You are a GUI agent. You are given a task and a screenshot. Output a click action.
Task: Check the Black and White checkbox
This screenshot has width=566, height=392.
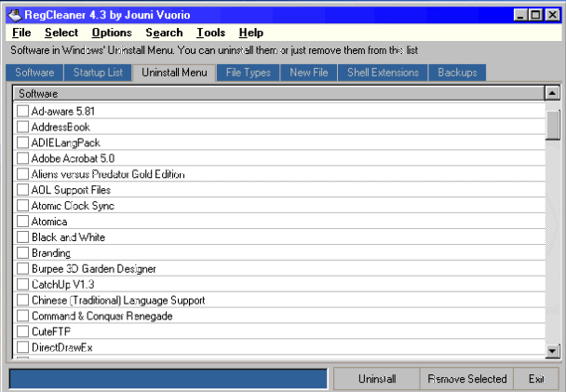[x=22, y=237]
